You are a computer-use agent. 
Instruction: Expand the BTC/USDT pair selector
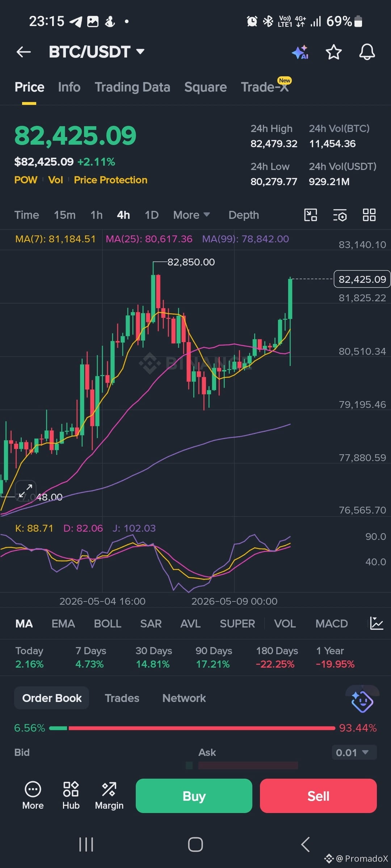(97, 52)
